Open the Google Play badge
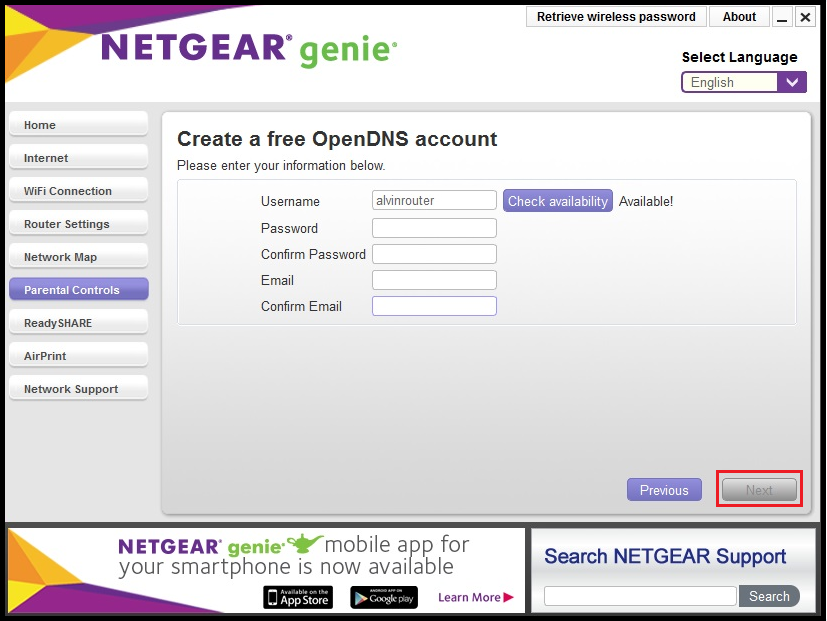This screenshot has width=827, height=621. click(x=384, y=597)
